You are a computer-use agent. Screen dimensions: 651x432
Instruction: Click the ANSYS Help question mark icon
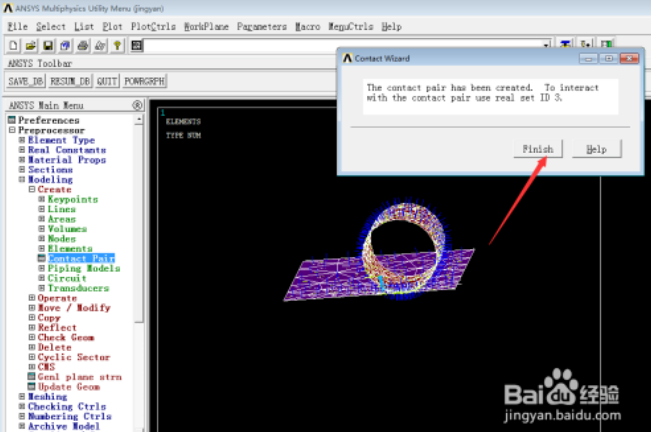tap(117, 45)
